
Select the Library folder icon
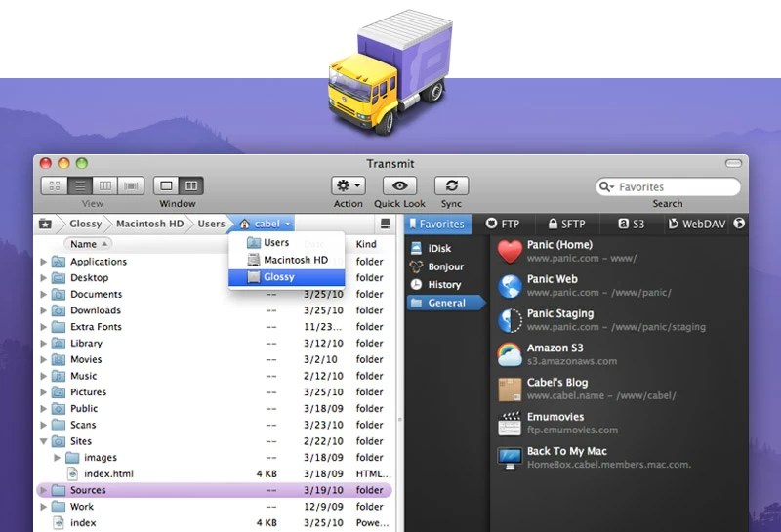point(59,344)
